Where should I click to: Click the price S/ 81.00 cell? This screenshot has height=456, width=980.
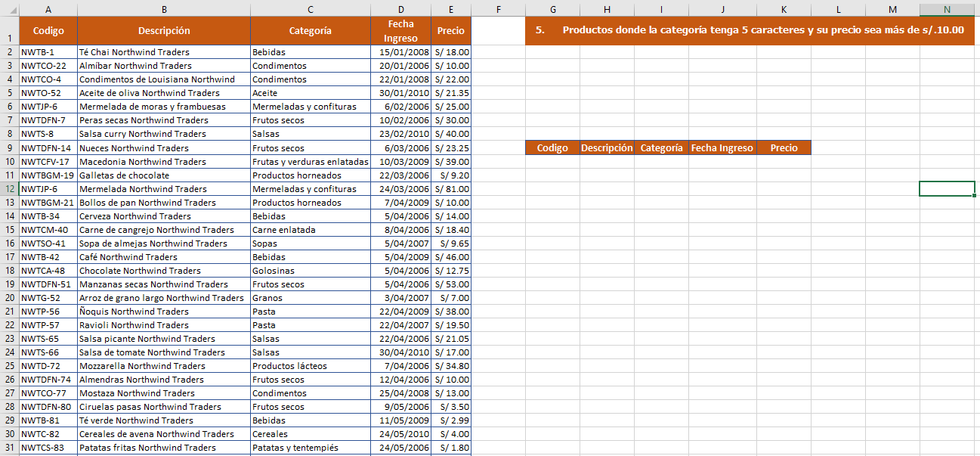tap(451, 189)
